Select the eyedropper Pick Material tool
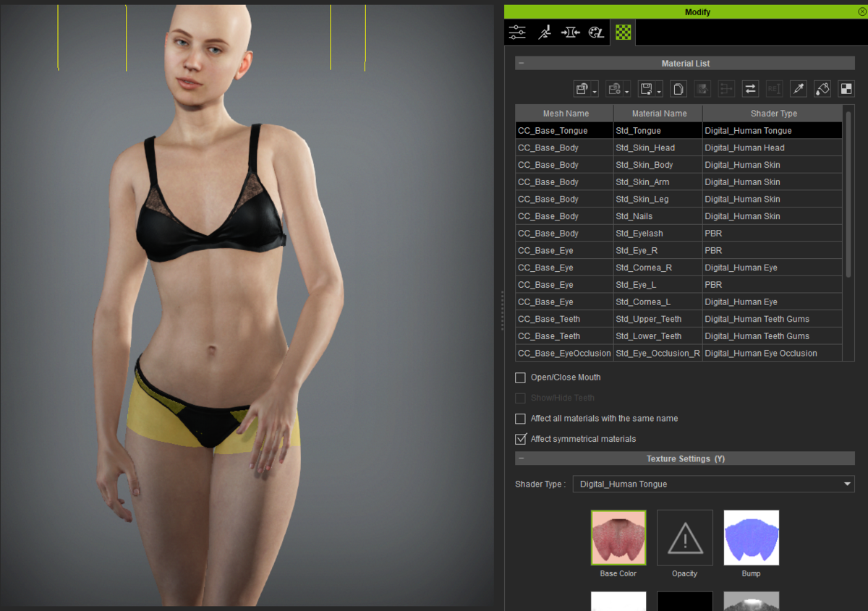The image size is (868, 611). tap(799, 89)
